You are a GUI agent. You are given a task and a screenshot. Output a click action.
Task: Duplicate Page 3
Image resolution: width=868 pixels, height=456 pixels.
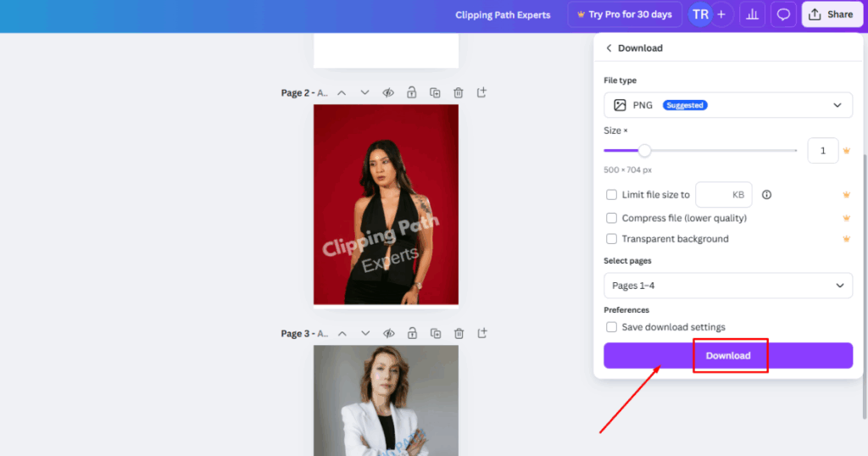(x=436, y=334)
